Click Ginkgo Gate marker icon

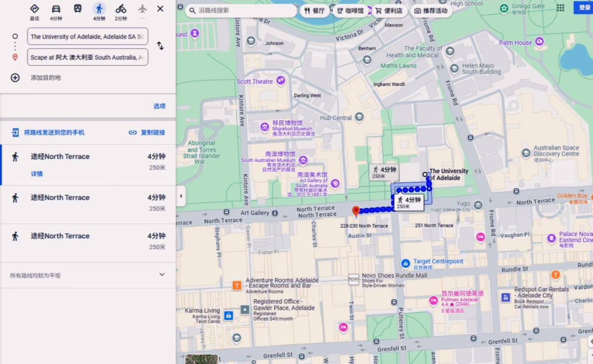tap(504, 8)
